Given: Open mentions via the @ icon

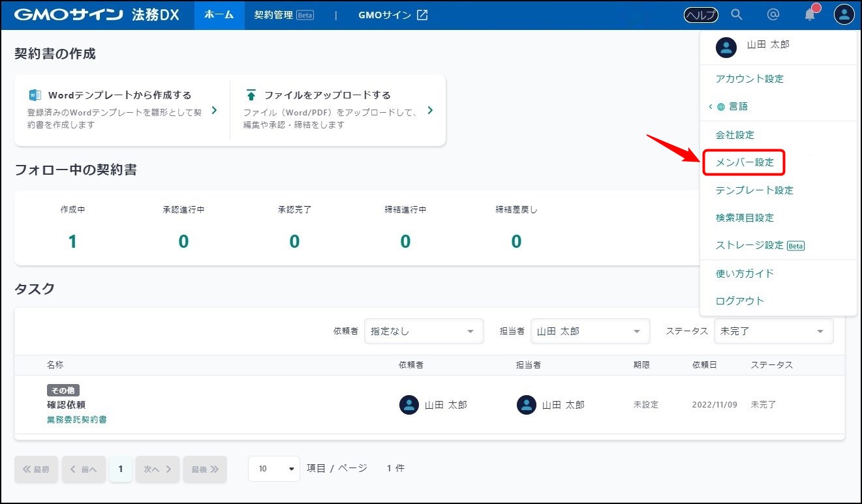Looking at the screenshot, I should click(773, 15).
